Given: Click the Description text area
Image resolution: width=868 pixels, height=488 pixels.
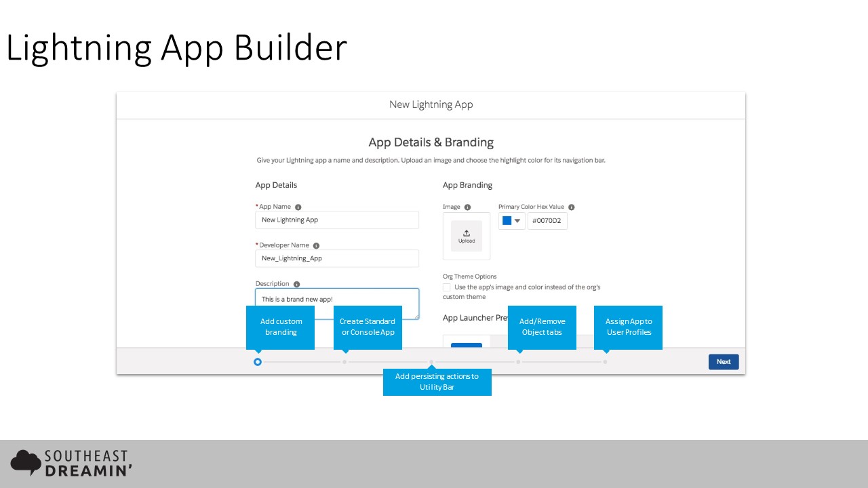Looking at the screenshot, I should point(337,304).
